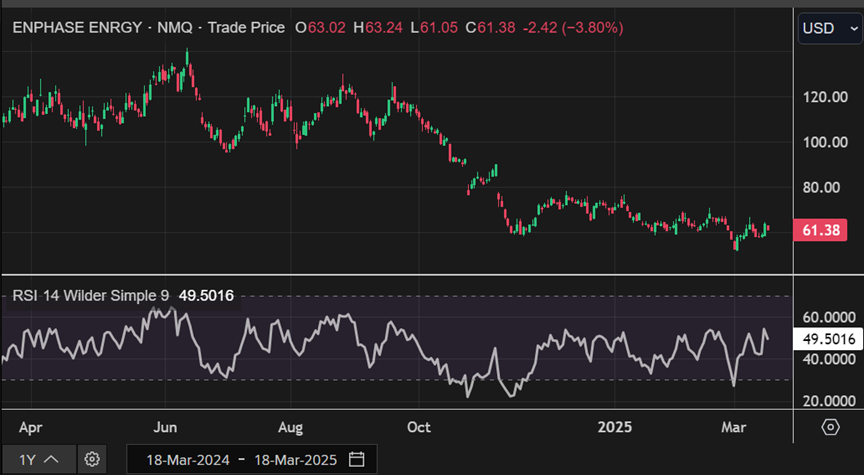
Task: Click the C61.38 close price value
Action: (490, 28)
